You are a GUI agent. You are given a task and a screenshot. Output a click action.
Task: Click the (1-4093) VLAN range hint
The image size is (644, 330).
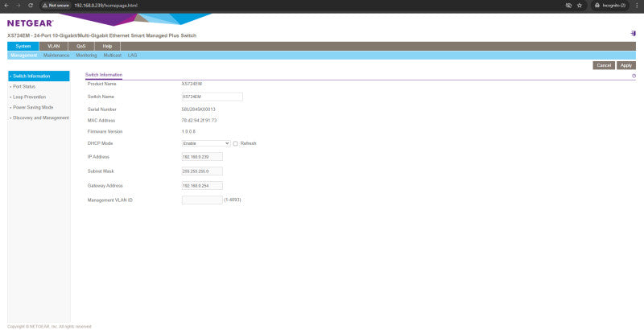pyautogui.click(x=233, y=200)
